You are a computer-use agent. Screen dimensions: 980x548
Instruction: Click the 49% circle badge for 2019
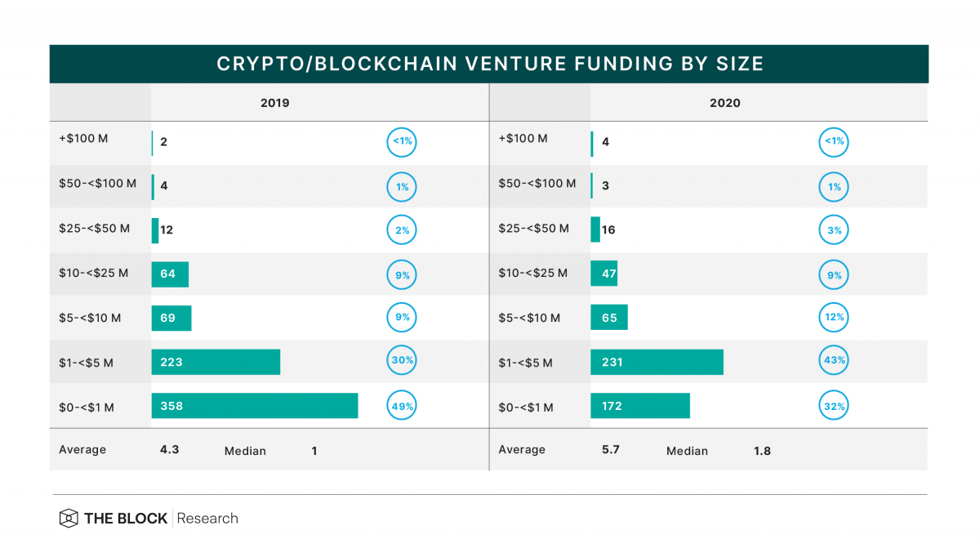click(401, 406)
